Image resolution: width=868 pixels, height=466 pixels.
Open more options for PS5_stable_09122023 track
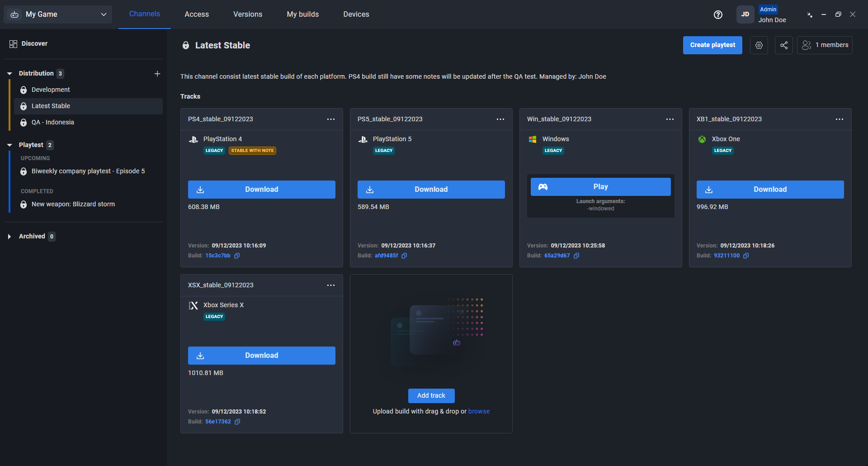[500, 119]
